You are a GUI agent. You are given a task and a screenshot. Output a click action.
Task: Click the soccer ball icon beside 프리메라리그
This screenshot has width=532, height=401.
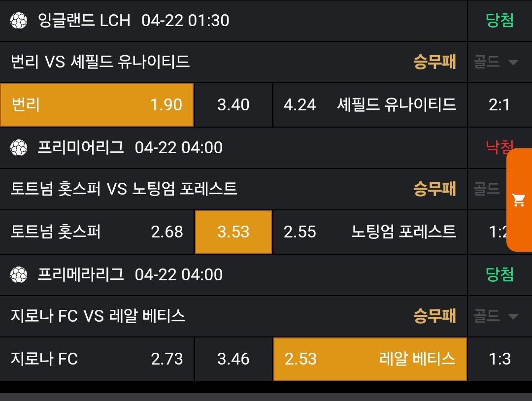point(19,274)
